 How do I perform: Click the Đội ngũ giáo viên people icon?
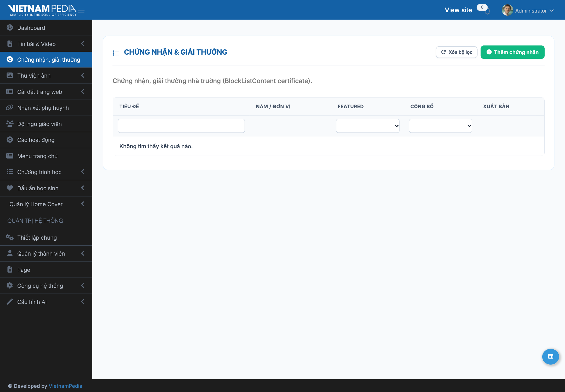tap(10, 124)
